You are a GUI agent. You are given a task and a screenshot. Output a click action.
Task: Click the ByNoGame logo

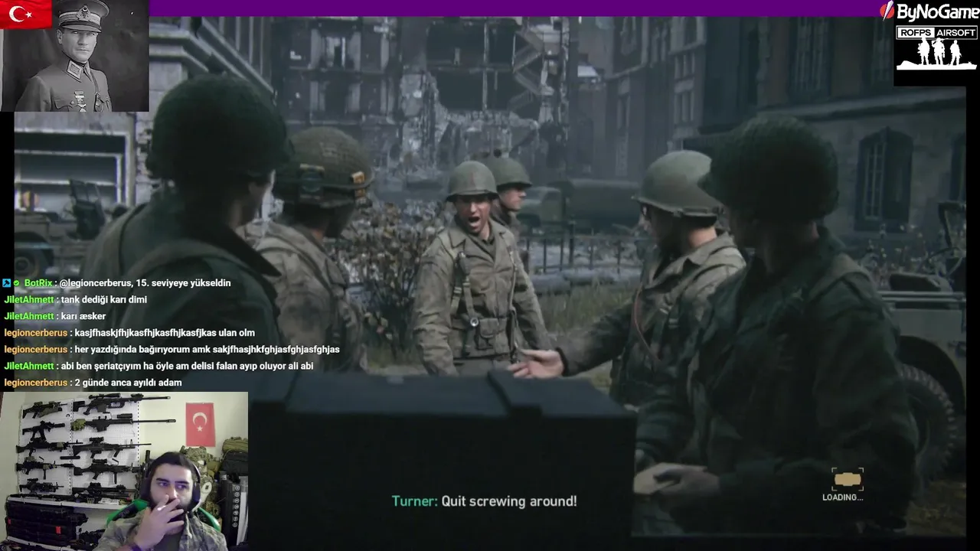pyautogui.click(x=929, y=11)
